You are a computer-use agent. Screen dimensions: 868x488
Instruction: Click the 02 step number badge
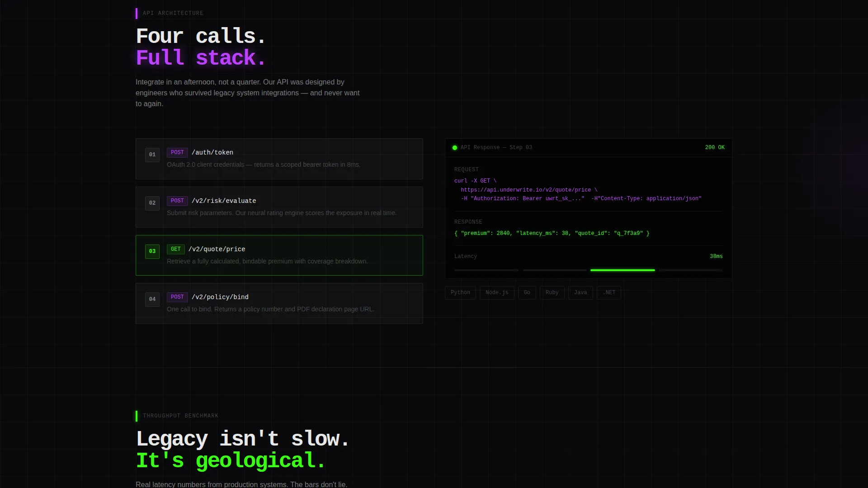tap(152, 203)
